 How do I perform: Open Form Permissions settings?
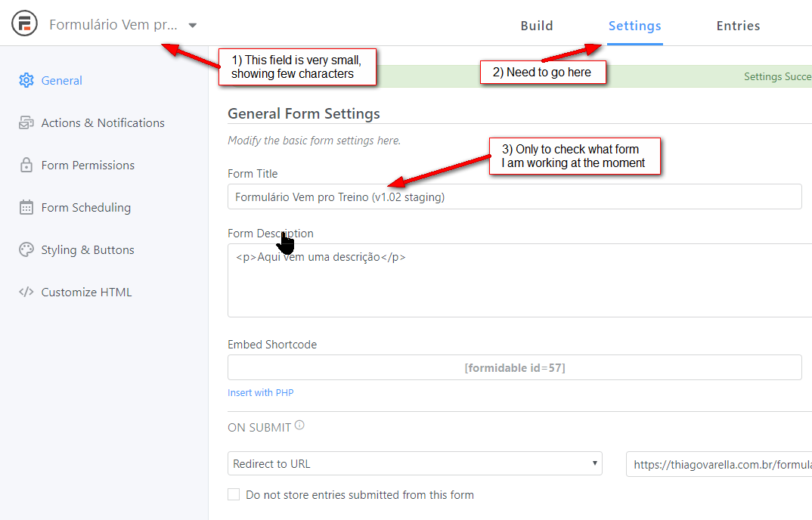(88, 166)
